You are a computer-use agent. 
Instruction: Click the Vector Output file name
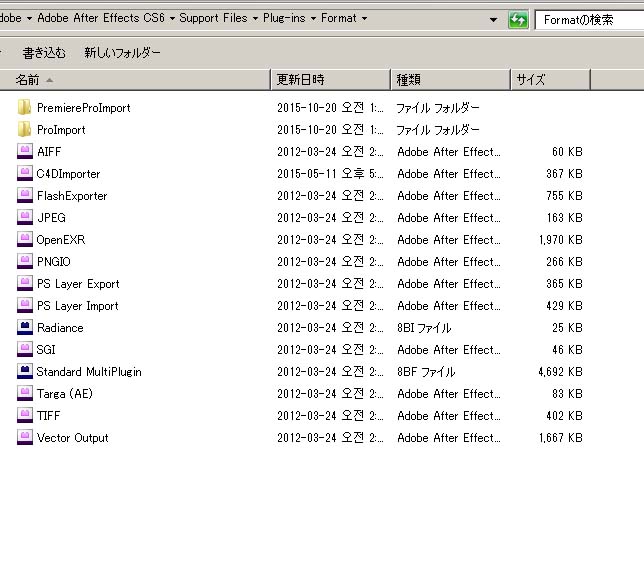click(73, 438)
